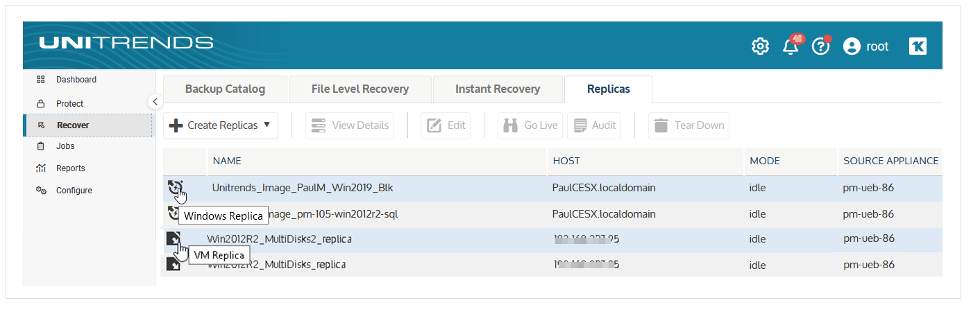This screenshot has height=316, width=980.
Task: Open the help question mark icon
Action: [821, 46]
